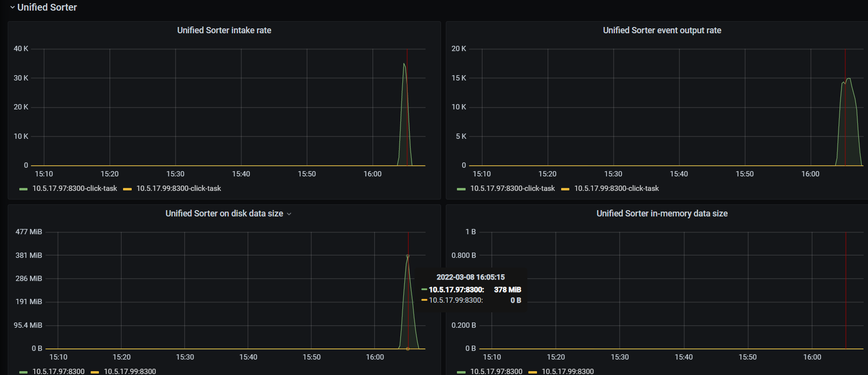Image resolution: width=868 pixels, height=375 pixels.
Task: Click green color swatch in intake rate legend
Action: [23, 189]
